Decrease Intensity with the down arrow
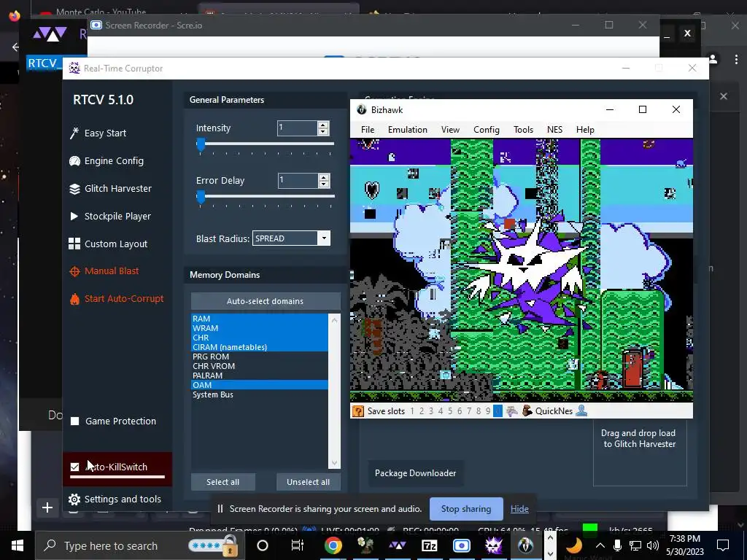The height and width of the screenshot is (560, 747). coord(323,131)
